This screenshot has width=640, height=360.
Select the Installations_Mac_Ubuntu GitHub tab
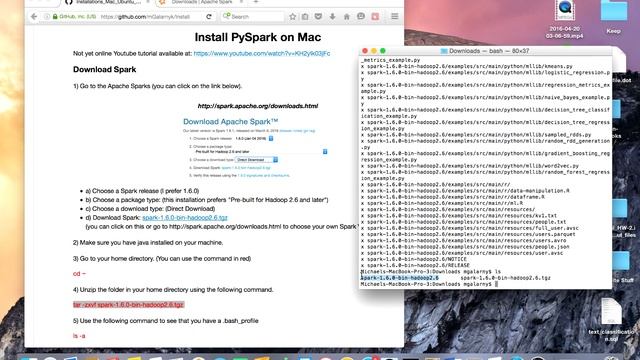109,2
